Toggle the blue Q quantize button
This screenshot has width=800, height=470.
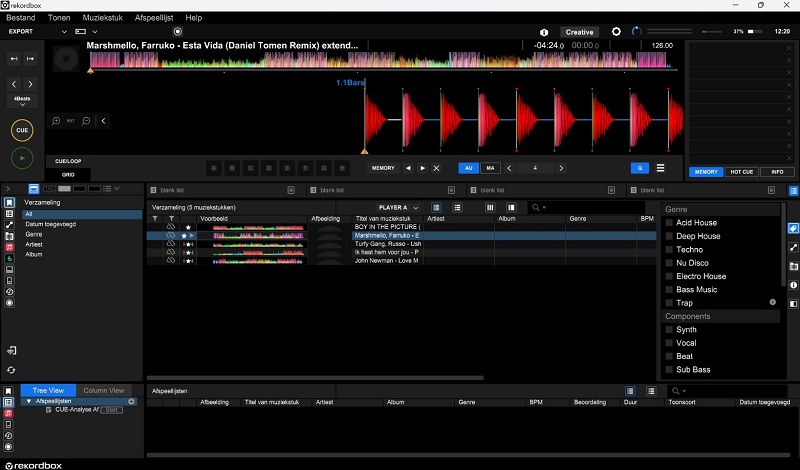click(640, 168)
